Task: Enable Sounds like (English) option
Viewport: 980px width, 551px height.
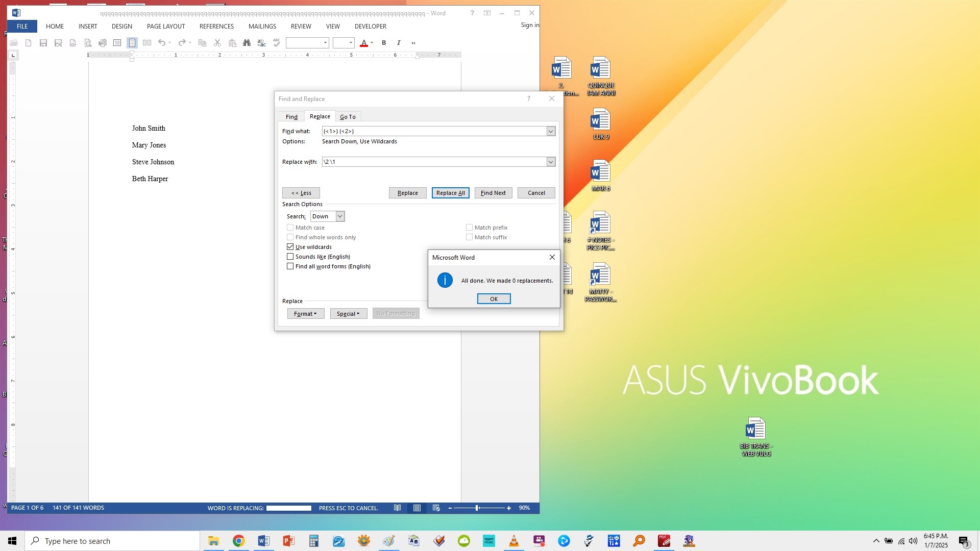Action: [290, 257]
